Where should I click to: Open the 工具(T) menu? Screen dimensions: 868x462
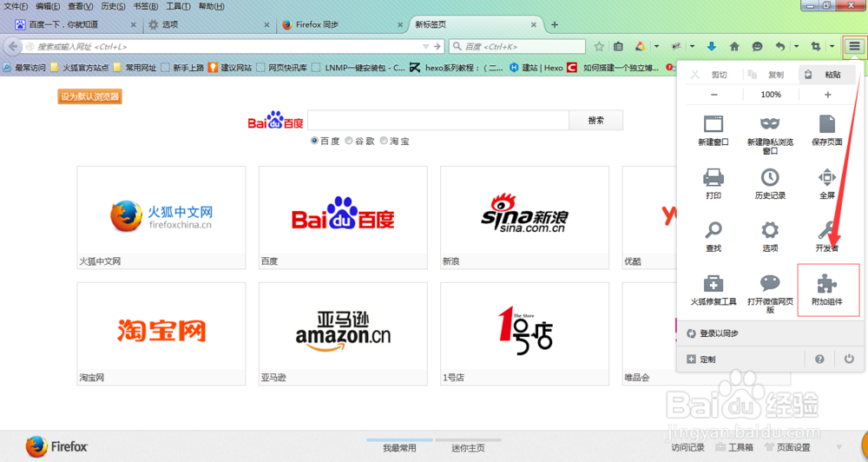coord(178,6)
